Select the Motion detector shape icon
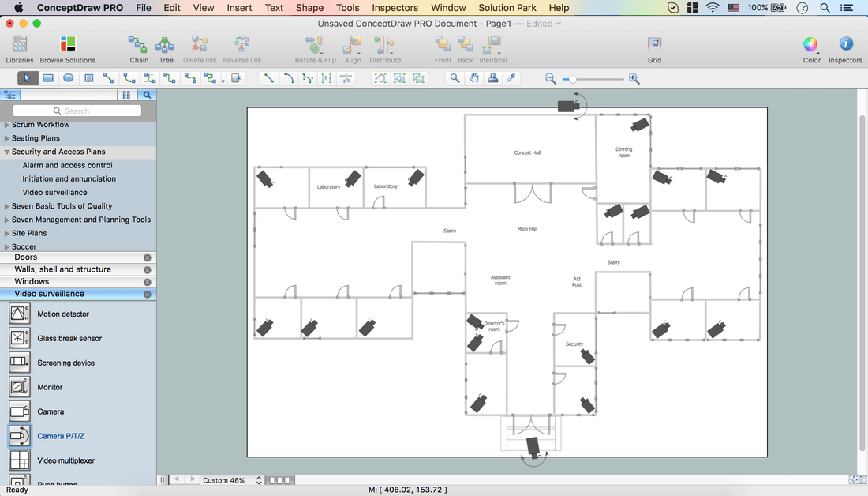This screenshot has width=868, height=496. pos(20,314)
